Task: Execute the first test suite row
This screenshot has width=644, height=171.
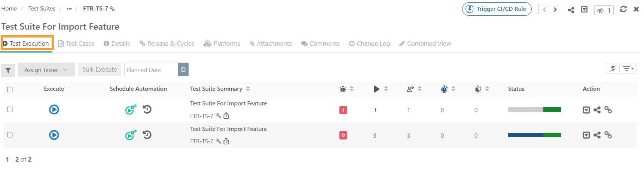Action: (54, 109)
